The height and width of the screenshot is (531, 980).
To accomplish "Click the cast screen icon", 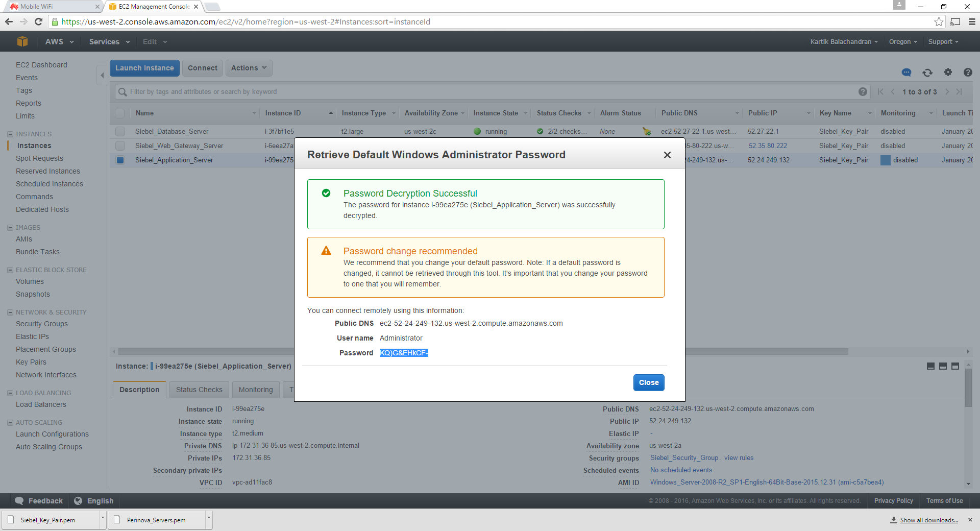I will tap(955, 21).
